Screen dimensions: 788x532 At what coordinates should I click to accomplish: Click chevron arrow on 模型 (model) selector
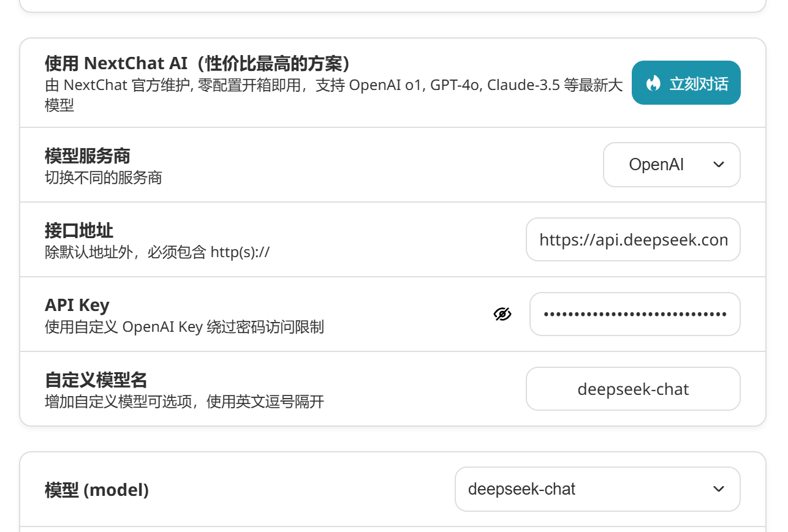719,489
